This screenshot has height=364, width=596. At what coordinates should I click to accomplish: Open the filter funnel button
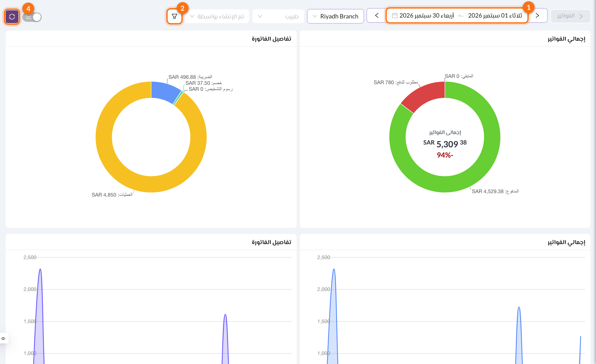point(174,16)
